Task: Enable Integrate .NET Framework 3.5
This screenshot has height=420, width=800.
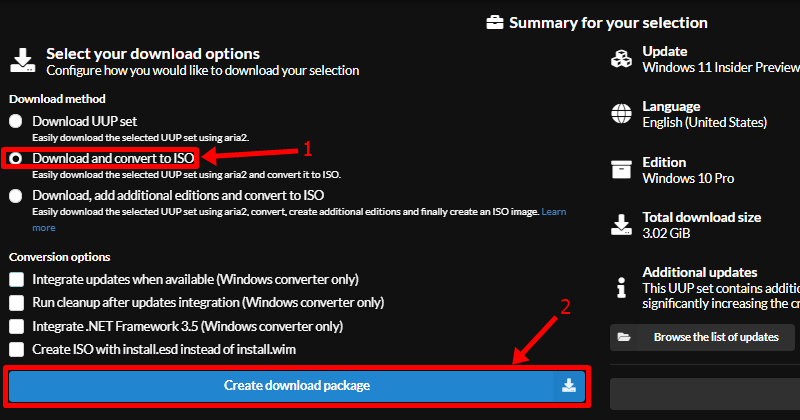Action: pyautogui.click(x=15, y=326)
